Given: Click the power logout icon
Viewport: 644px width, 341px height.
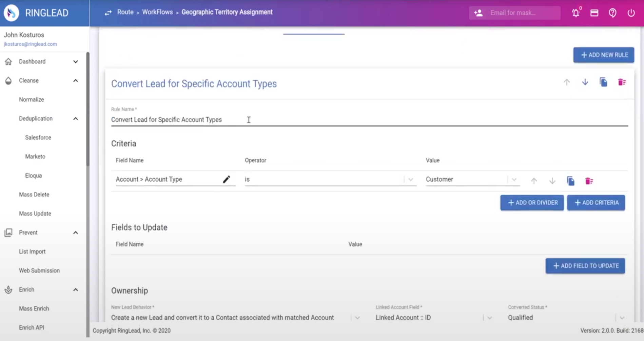Looking at the screenshot, I should click(x=631, y=13).
